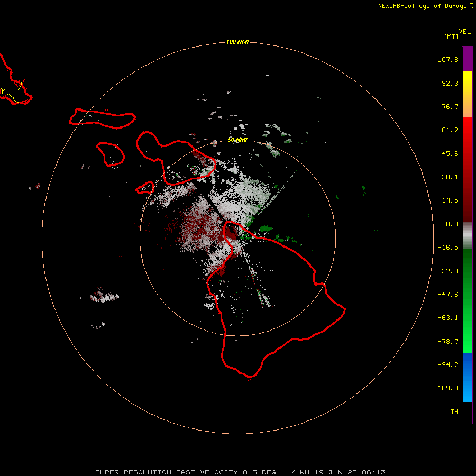
Task: Click the 30.1 scale value
Action: [450, 177]
